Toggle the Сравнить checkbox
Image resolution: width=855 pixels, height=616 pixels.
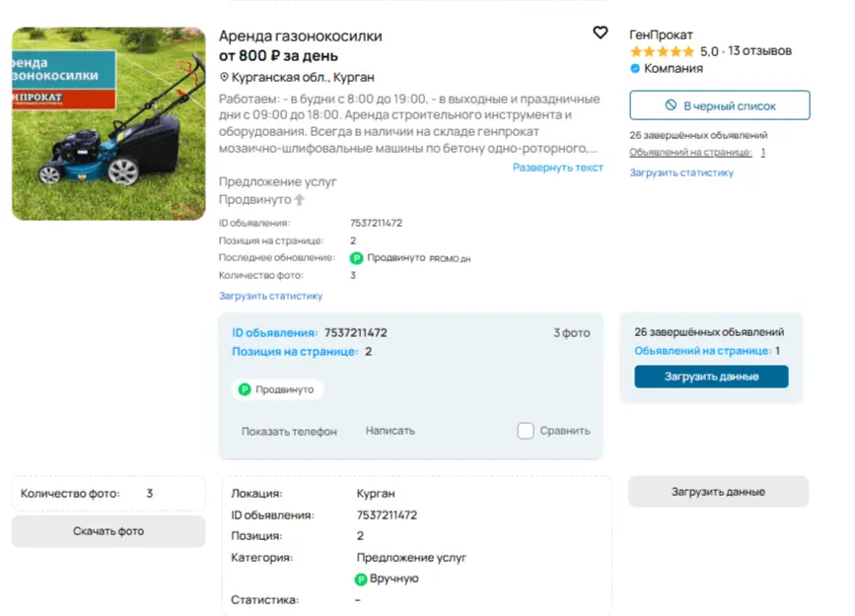[526, 431]
